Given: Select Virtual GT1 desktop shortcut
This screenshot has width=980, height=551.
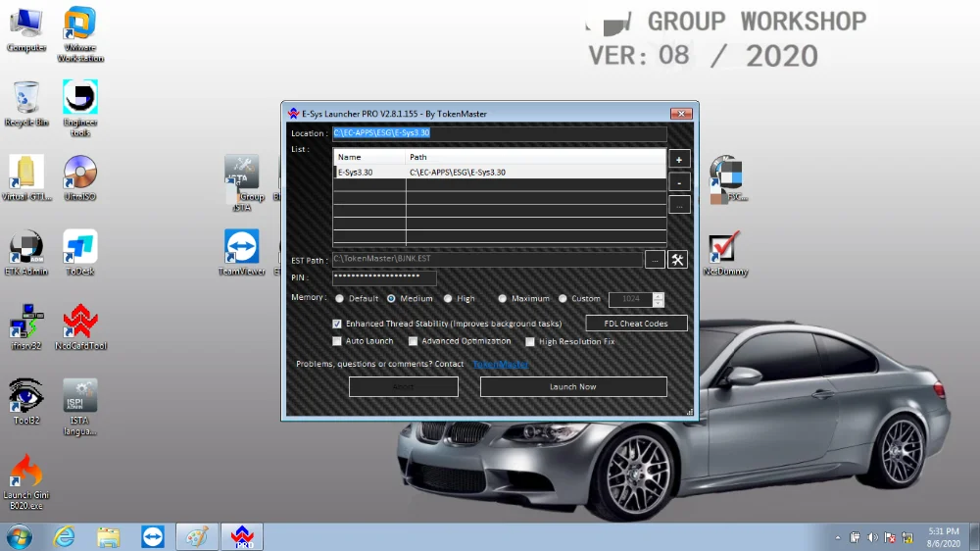Looking at the screenshot, I should point(25,178).
